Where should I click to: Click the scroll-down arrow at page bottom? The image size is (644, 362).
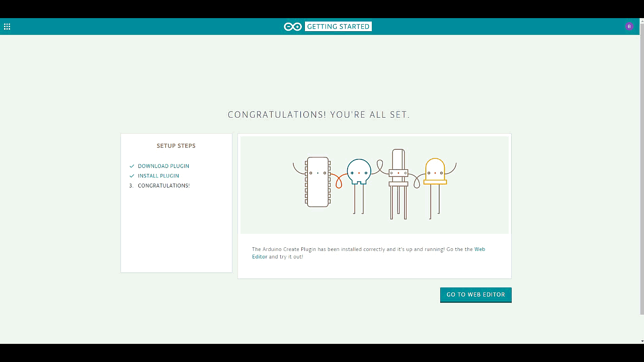coord(641,341)
